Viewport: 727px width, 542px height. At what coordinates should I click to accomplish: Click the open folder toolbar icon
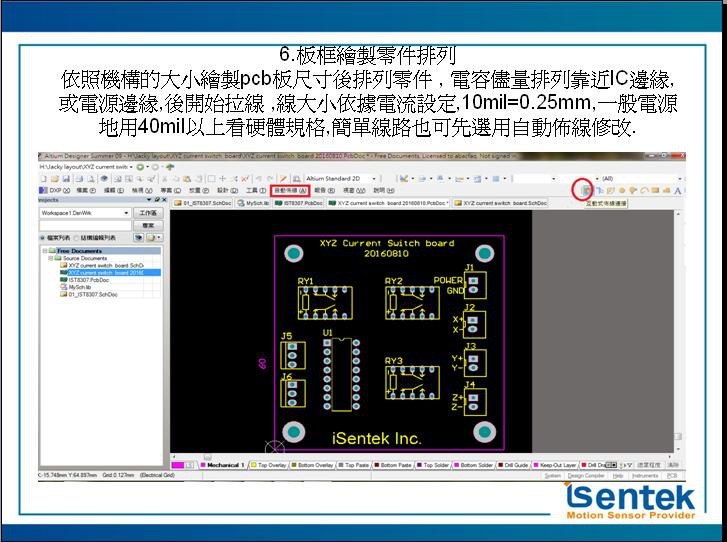coord(55,179)
